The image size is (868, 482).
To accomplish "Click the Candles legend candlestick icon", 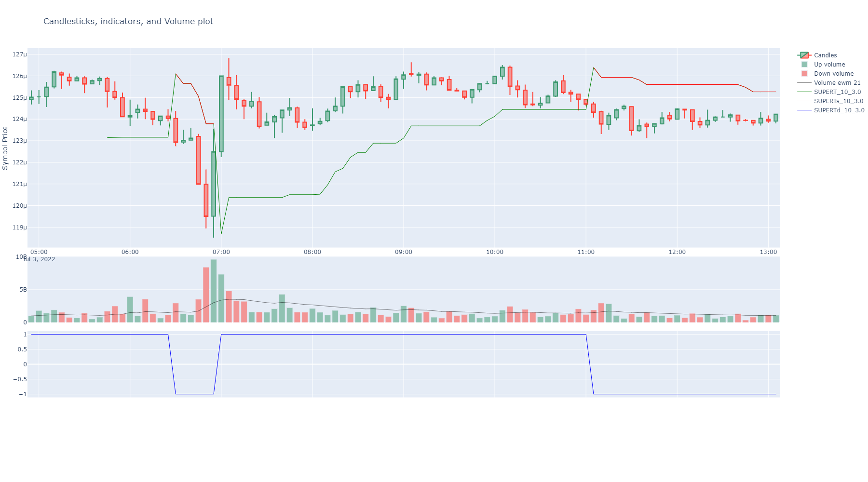I will [x=804, y=55].
